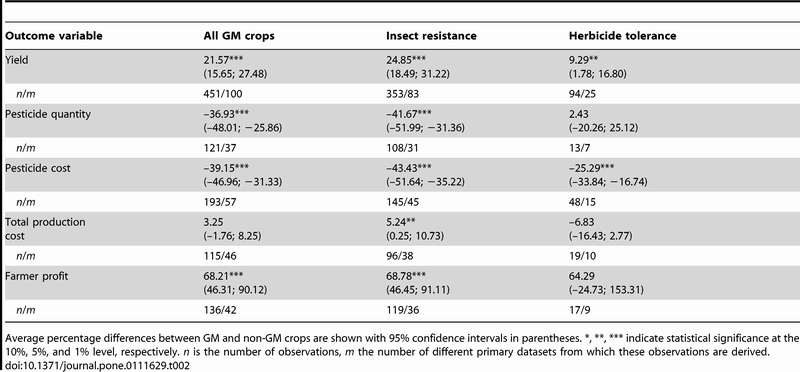Click the Pesticide quantity row label

(47, 114)
